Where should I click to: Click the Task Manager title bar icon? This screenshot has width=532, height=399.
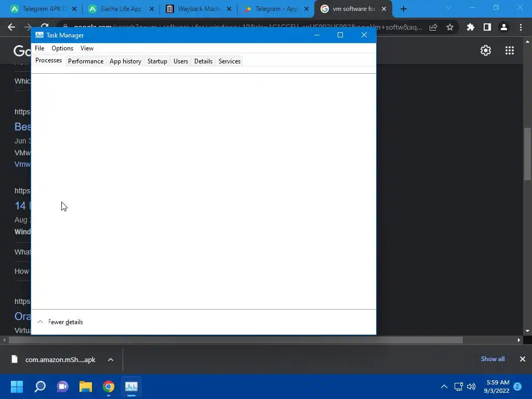coord(39,35)
